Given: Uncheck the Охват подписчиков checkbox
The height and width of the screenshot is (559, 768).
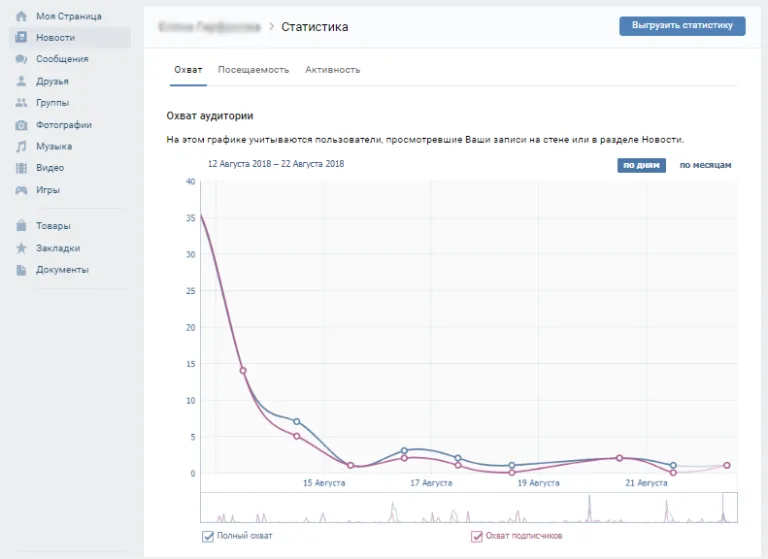Looking at the screenshot, I should [477, 536].
